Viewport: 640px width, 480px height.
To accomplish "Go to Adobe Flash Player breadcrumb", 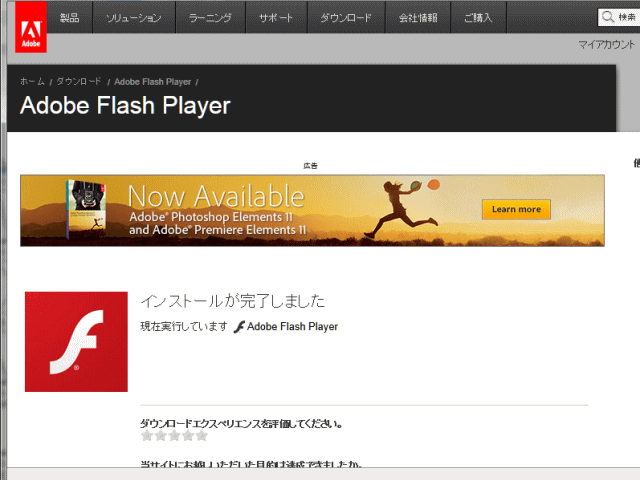I will click(153, 82).
